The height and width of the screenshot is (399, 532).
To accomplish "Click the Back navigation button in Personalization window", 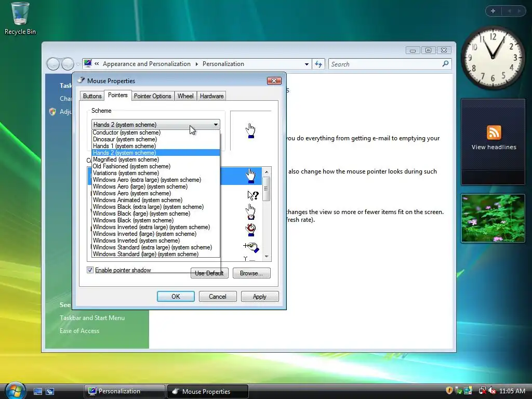I will 53,64.
